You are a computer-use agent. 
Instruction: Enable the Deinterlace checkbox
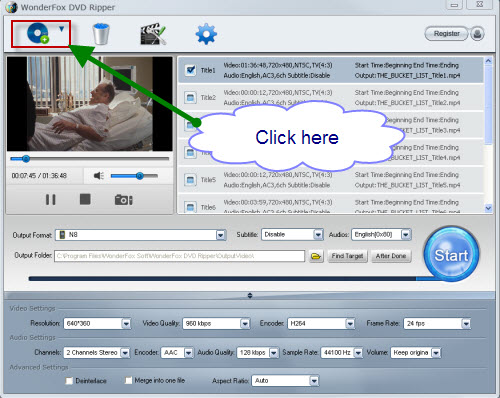pyautogui.click(x=69, y=381)
